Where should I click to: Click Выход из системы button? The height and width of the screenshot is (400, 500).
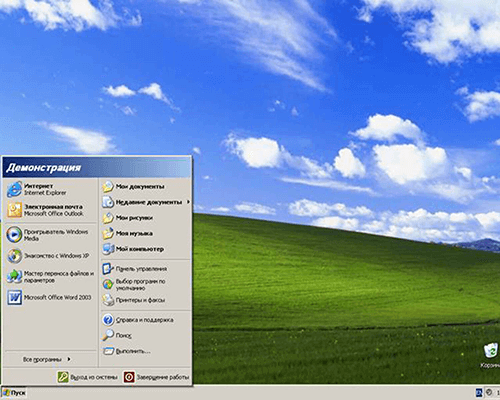(87, 377)
